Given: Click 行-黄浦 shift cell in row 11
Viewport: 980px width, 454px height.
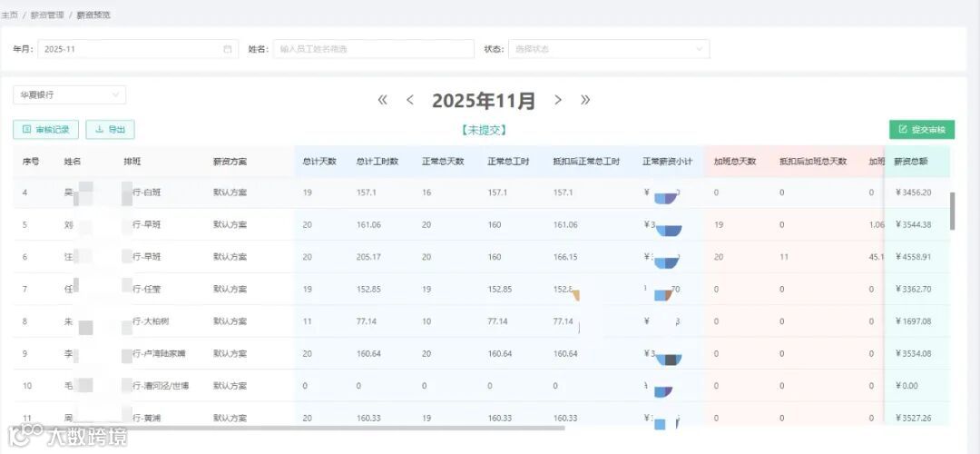Looking at the screenshot, I should pos(146,418).
